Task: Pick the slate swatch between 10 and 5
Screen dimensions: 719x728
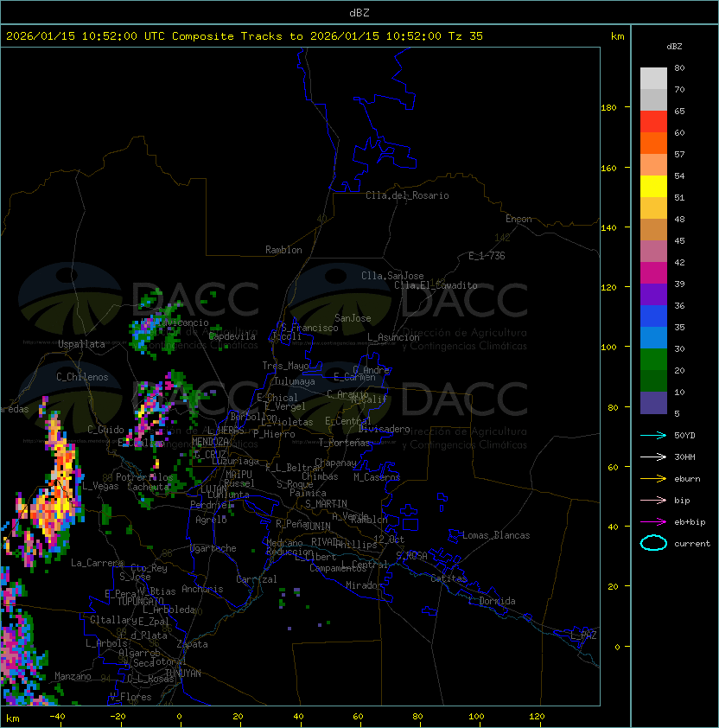Action: (653, 403)
